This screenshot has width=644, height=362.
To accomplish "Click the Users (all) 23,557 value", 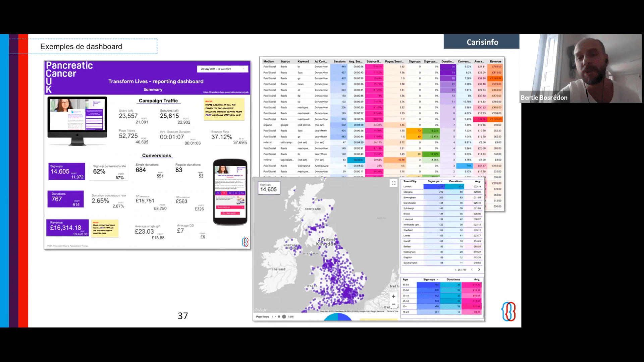I will 128,116.
